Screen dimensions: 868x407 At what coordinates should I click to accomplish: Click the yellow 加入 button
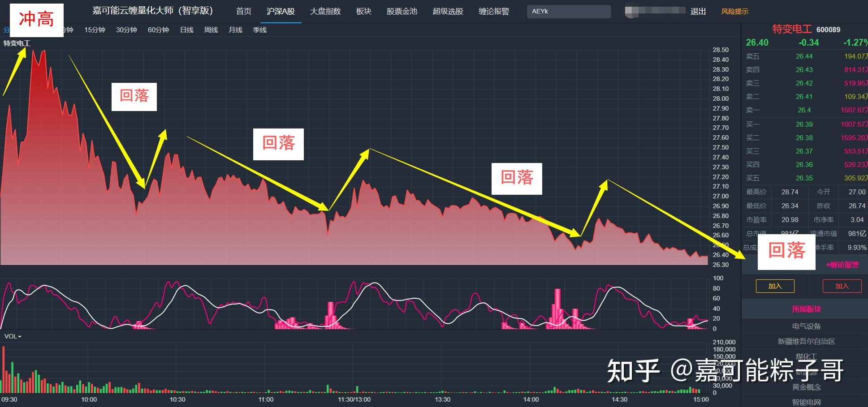[x=775, y=286]
